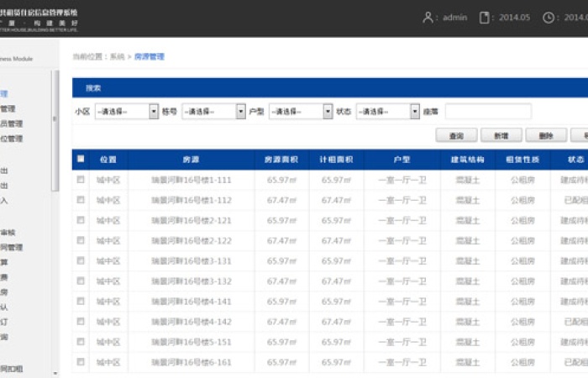This screenshot has width=588, height=378.
Task: Click cell 瑞景河畔16号楼2-122
Action: 192,241
